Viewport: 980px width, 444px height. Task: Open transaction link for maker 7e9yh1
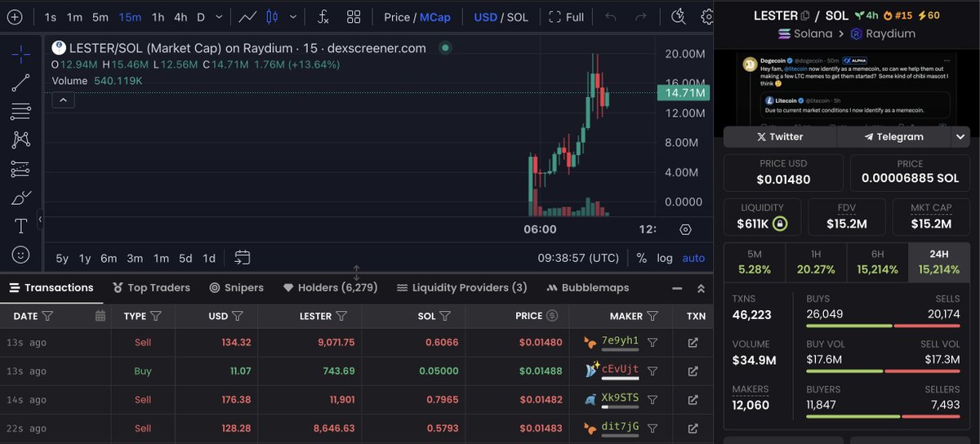click(x=693, y=343)
